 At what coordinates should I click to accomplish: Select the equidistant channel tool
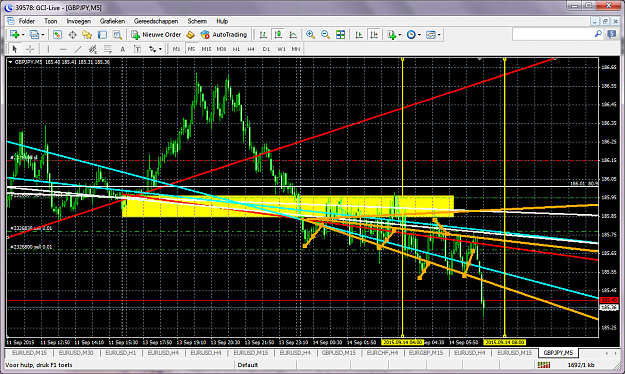92,49
